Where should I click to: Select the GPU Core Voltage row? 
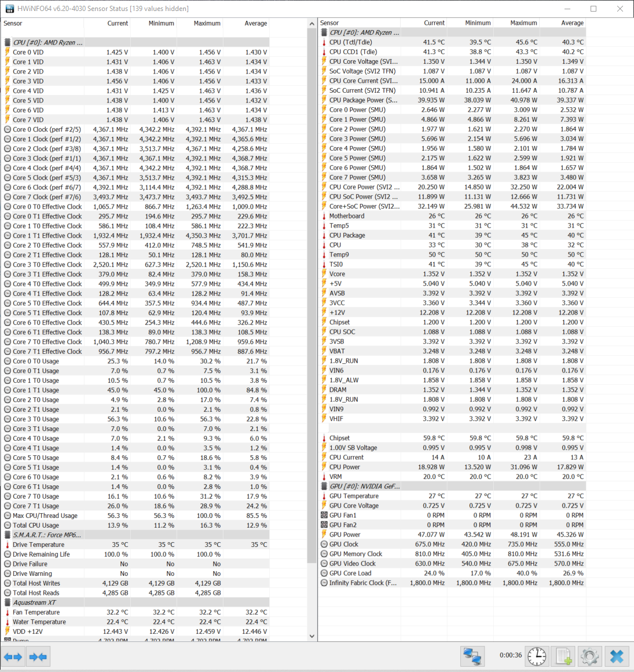[452, 506]
